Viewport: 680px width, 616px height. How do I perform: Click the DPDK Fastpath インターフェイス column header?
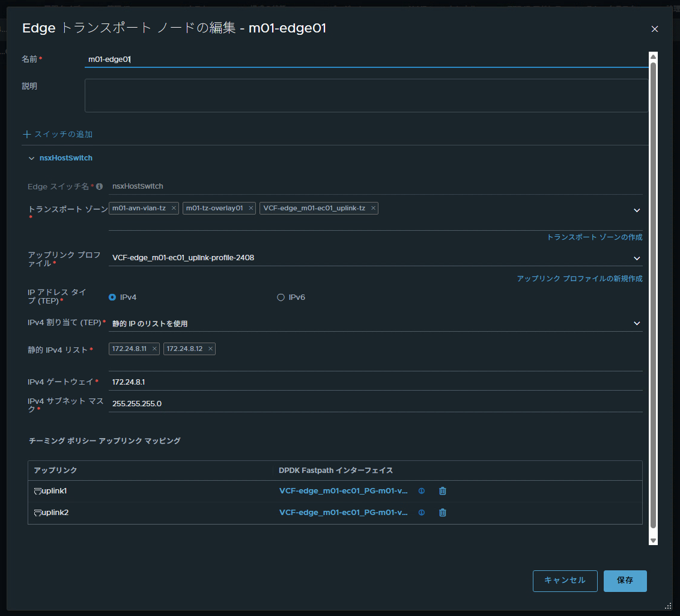coord(336,471)
